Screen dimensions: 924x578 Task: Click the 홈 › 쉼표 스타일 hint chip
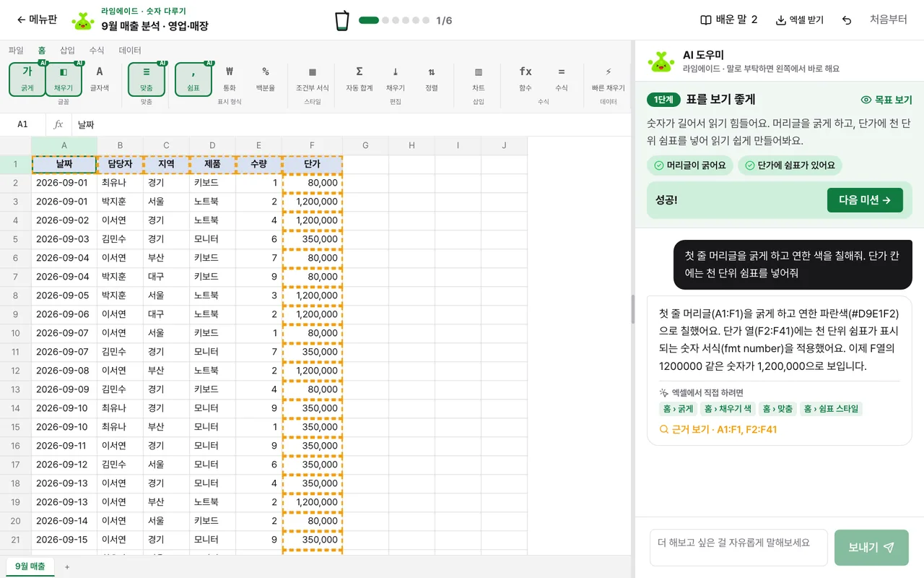click(831, 409)
